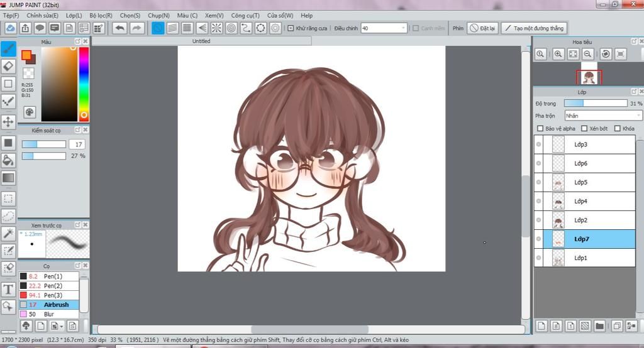Select the Gradient tool
This screenshot has height=348, width=644.
8,178
